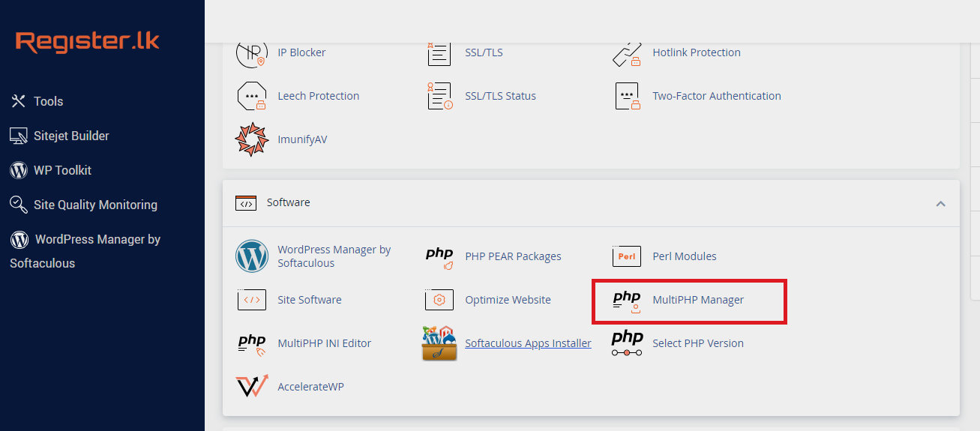Open Tools in the sidebar

pyautogui.click(x=48, y=101)
